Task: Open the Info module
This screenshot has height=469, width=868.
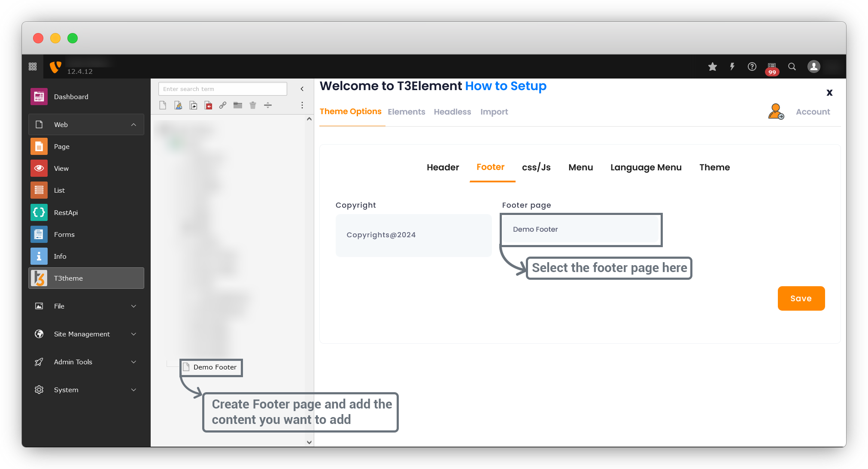Action: [x=86, y=256]
